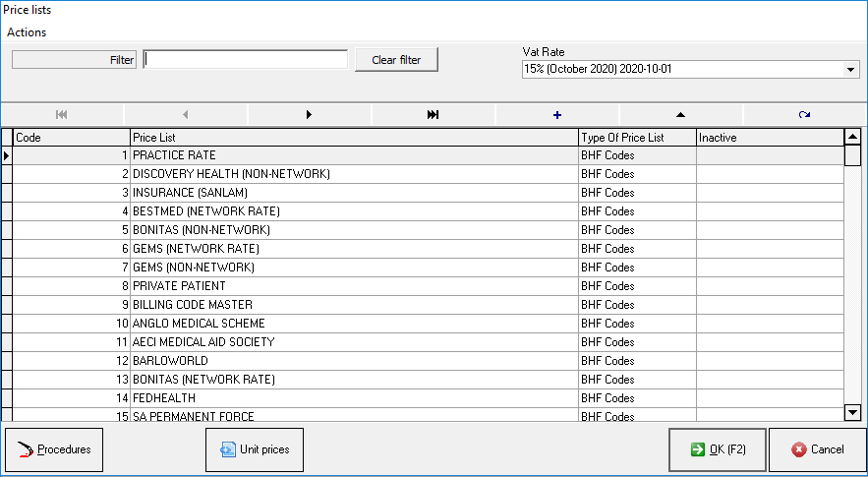Refresh data with the curved arrow icon
This screenshot has width=868, height=477.
pos(804,115)
